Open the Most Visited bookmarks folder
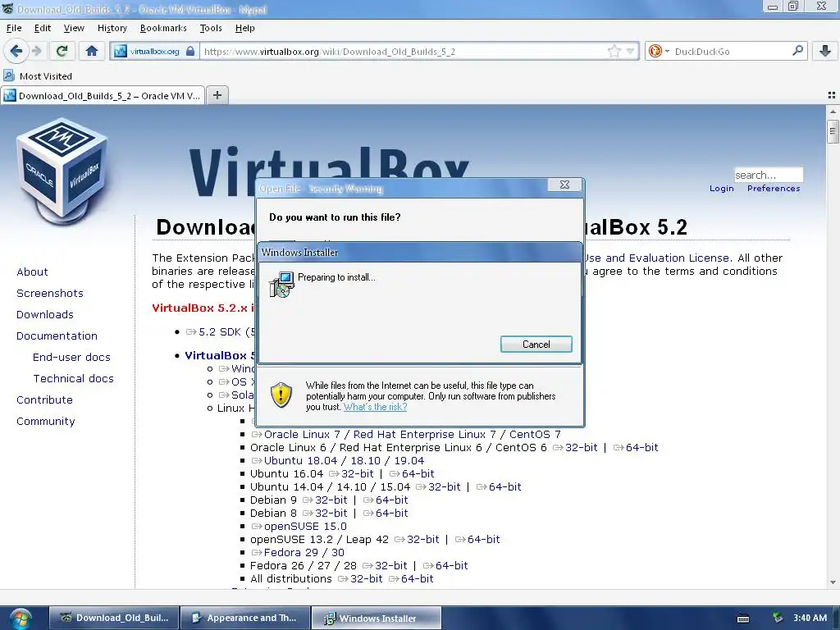 coord(38,76)
